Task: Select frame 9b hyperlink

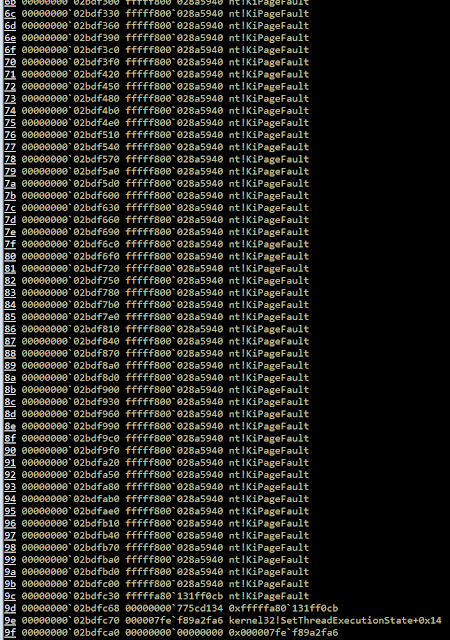Action: coord(10,584)
